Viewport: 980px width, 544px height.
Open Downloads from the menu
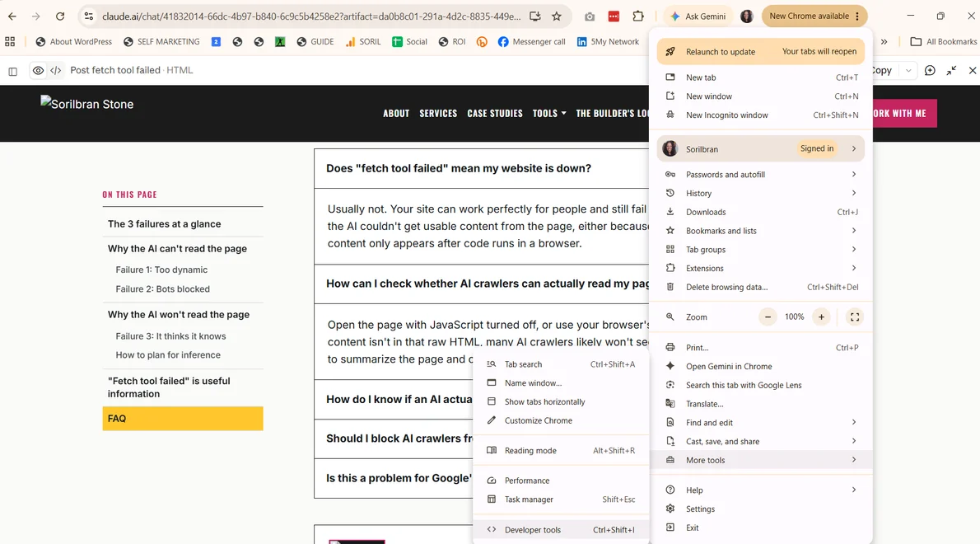761,212
